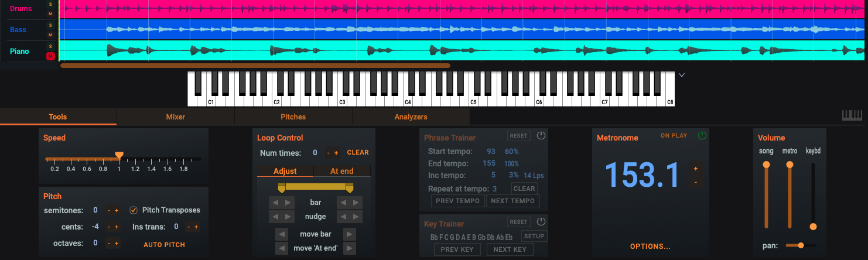
Task: Open the Mixer tab
Action: [176, 117]
